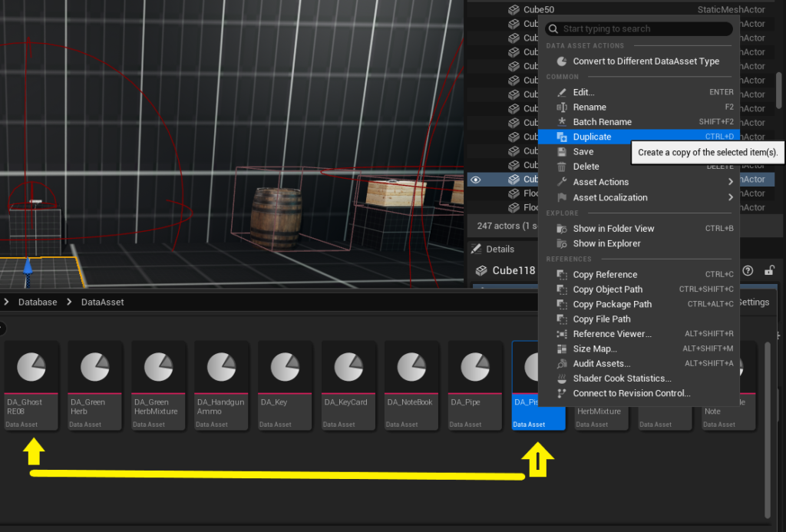Image resolution: width=786 pixels, height=532 pixels.
Task: Expand the path chevron before DataAsset folder
Action: [70, 302]
